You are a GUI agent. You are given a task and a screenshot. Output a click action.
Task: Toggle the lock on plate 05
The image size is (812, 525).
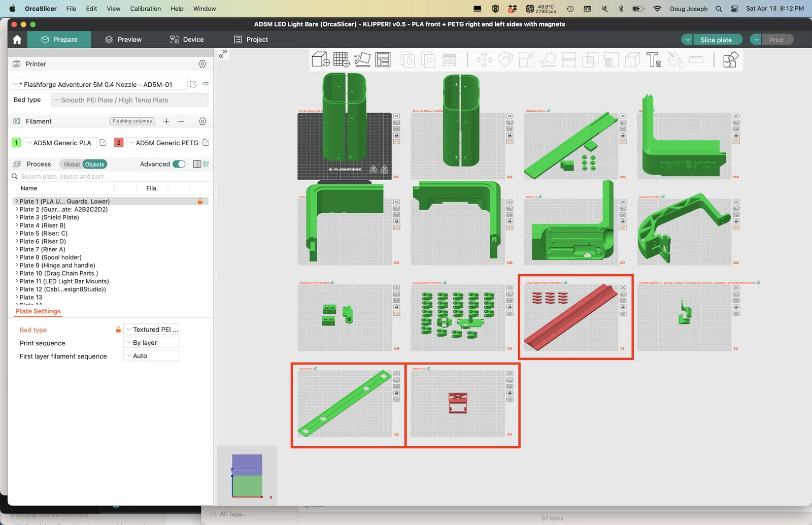pos(397,221)
